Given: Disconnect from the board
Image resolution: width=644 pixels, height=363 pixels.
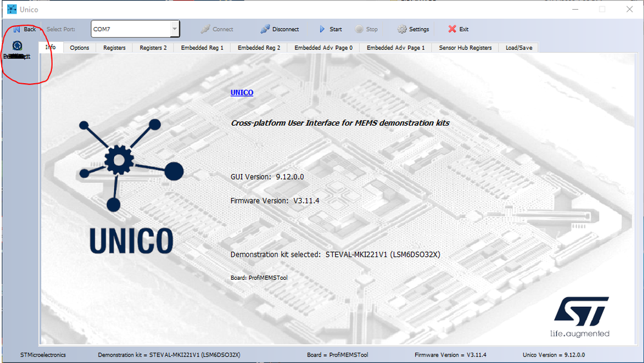Looking at the screenshot, I should pos(279,29).
